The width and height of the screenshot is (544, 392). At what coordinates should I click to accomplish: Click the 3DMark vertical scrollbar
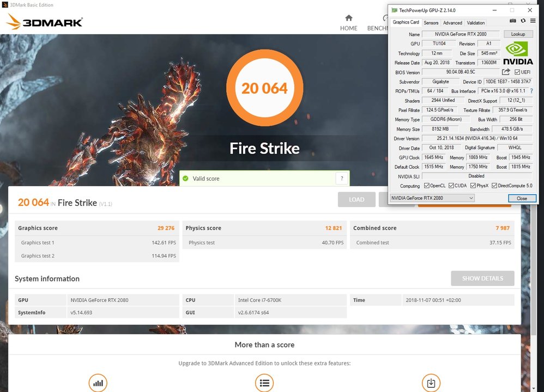(x=533, y=271)
